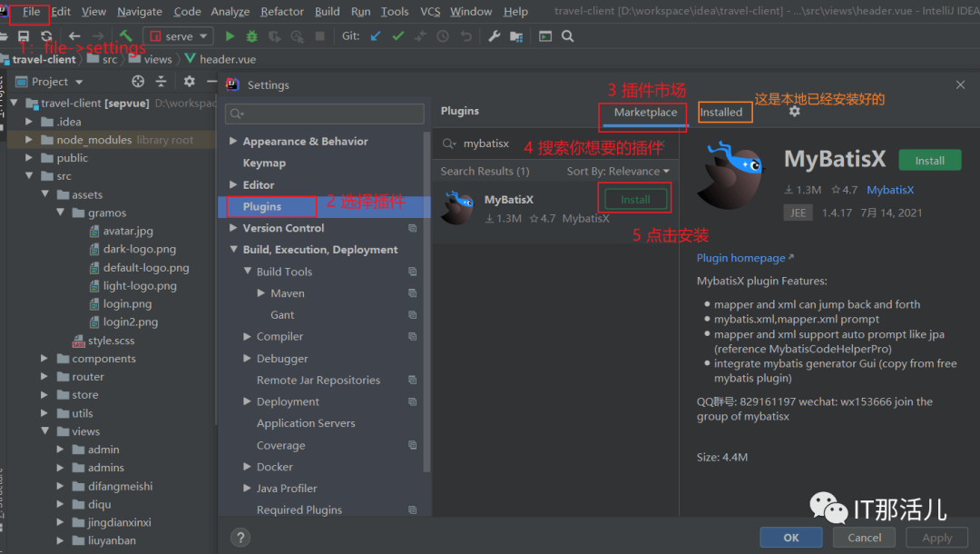Open the Refactor menu
Image resolution: width=980 pixels, height=554 pixels.
pyautogui.click(x=282, y=11)
